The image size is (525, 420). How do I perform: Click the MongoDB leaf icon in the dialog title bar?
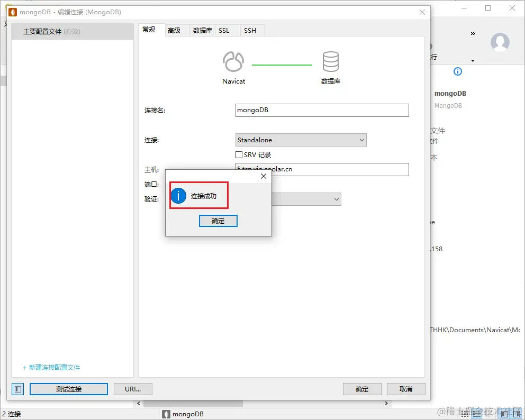tap(13, 12)
